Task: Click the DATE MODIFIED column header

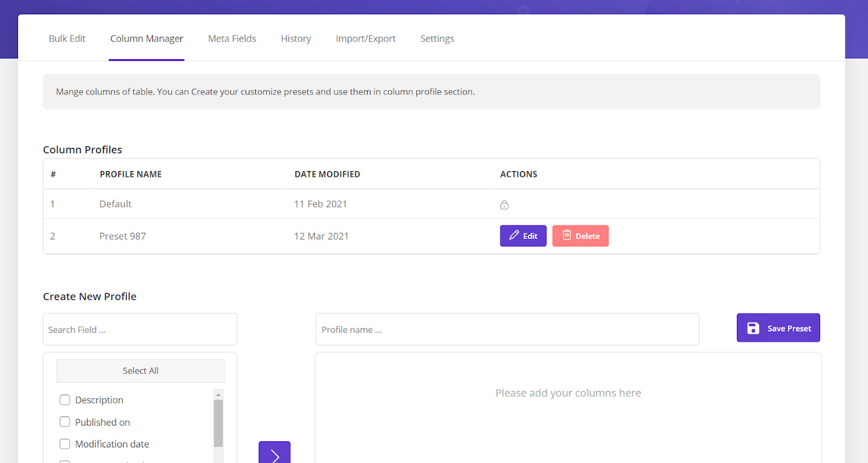Action: tap(327, 174)
